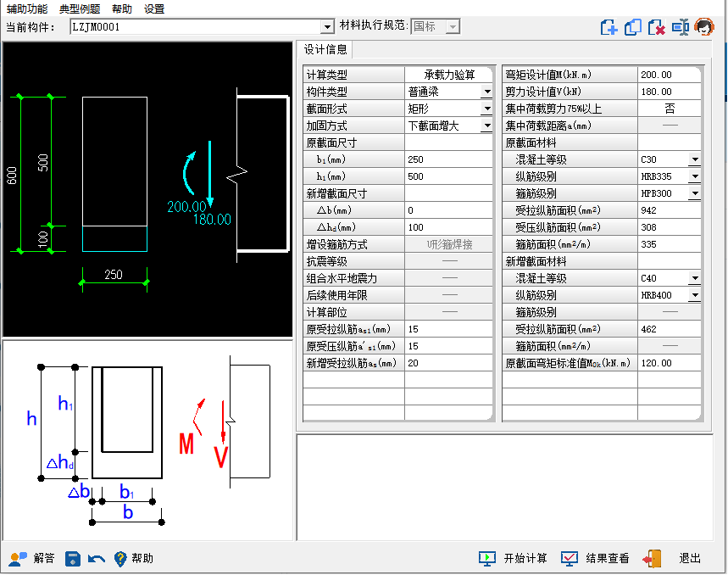Open the 构件类型 普通梁 dropdown
The image size is (728, 575).
pos(486,92)
